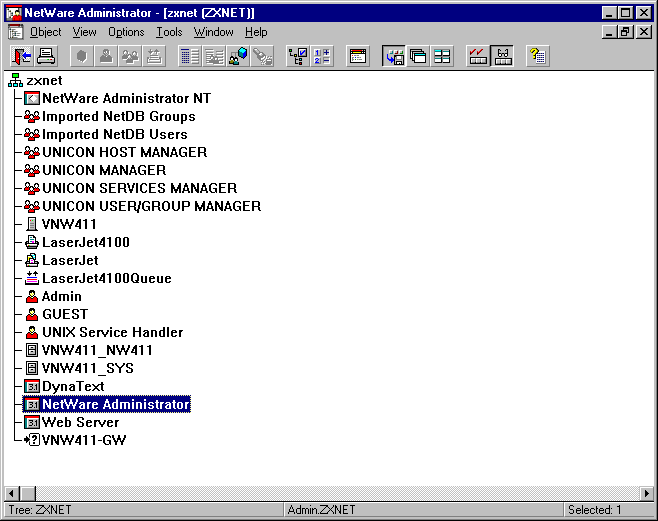Click the greyed-out Create Print Queue icon

click(154, 56)
